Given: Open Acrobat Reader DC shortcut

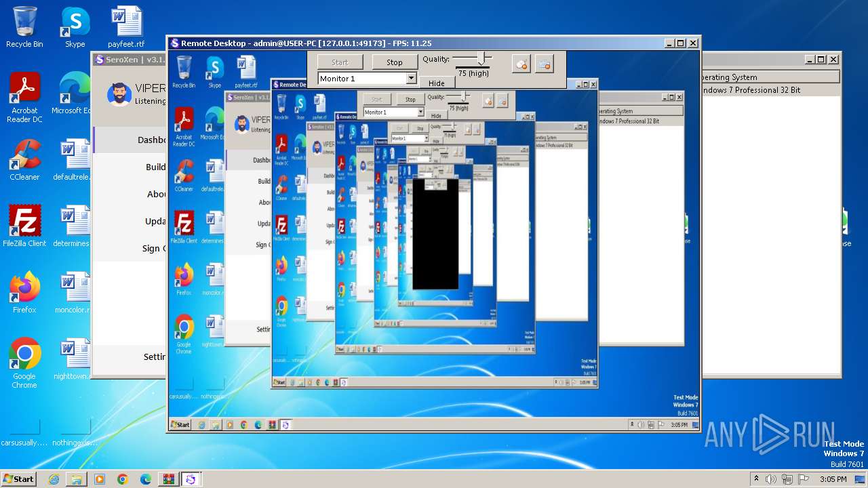Looking at the screenshot, I should point(24,98).
